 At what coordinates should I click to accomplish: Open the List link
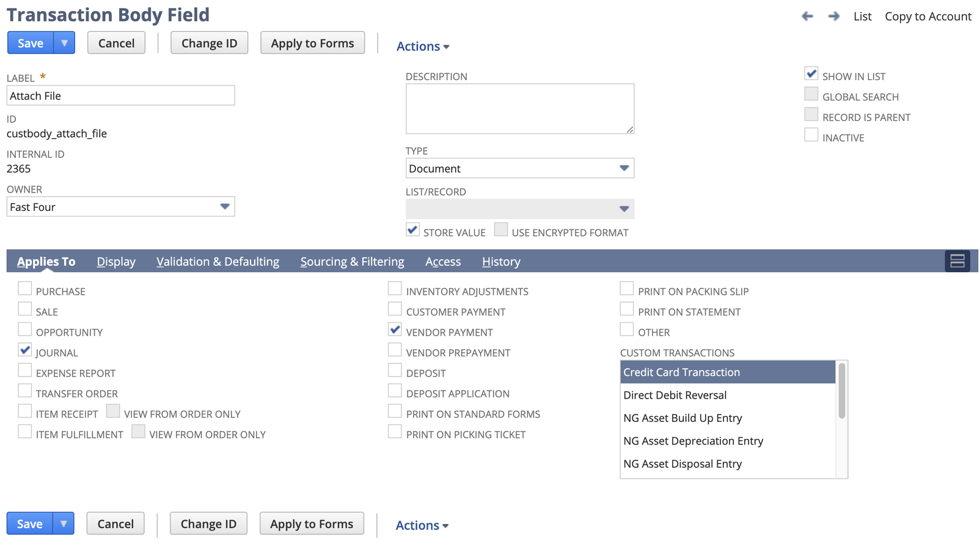[x=862, y=17]
